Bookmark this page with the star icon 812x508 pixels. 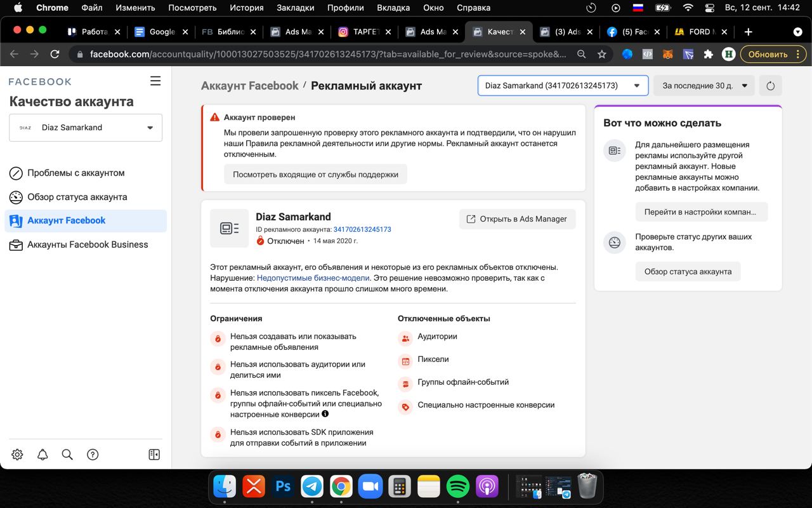click(601, 55)
